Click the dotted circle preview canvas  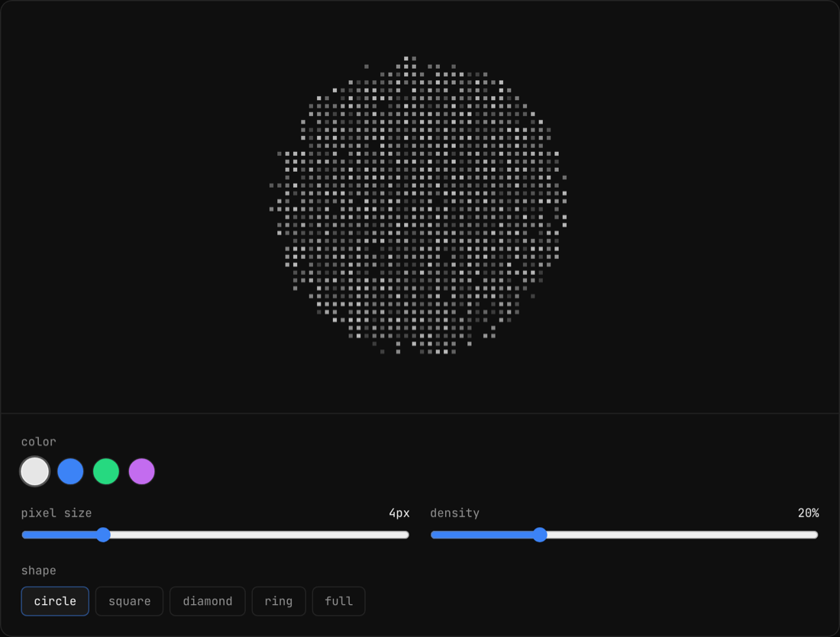(418, 205)
